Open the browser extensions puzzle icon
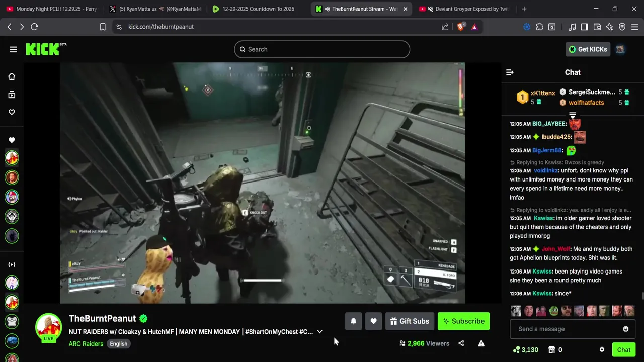This screenshot has width=644, height=362. (539, 27)
